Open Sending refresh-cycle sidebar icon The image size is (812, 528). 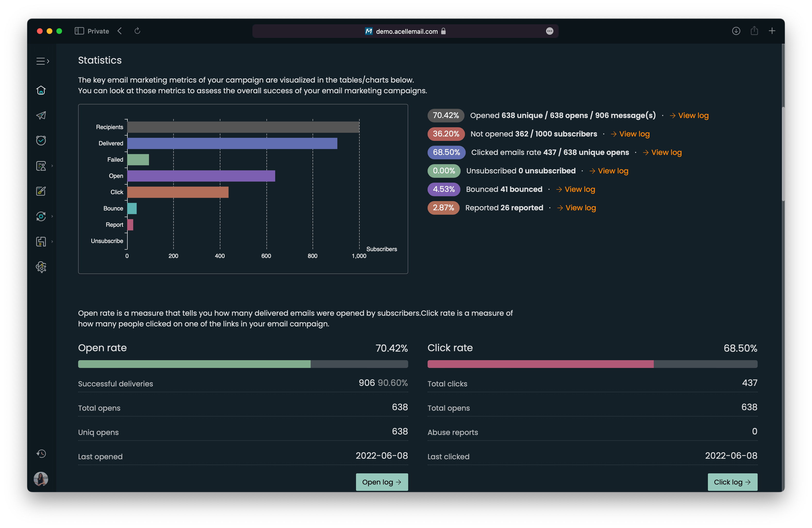coord(41,216)
